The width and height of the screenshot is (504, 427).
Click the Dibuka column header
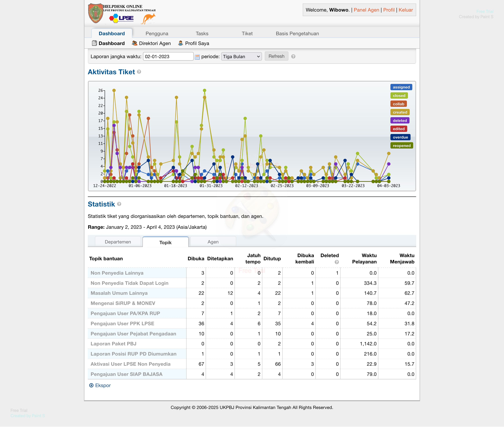[x=196, y=259]
